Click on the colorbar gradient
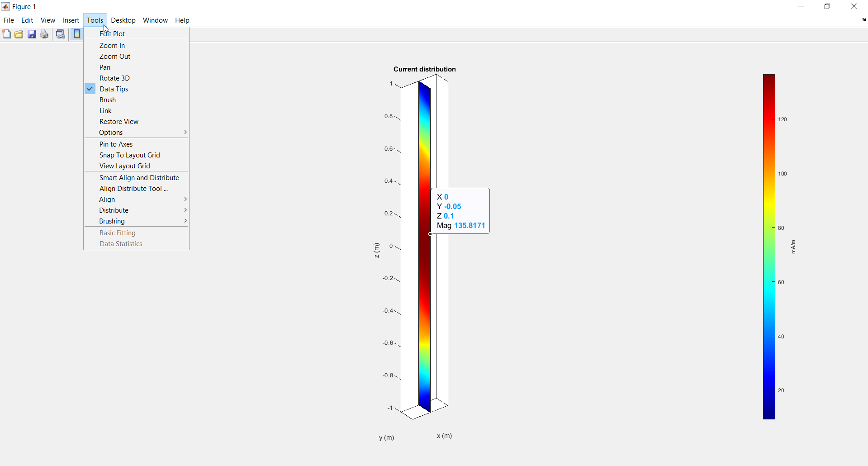This screenshot has width=868, height=466. click(769, 247)
